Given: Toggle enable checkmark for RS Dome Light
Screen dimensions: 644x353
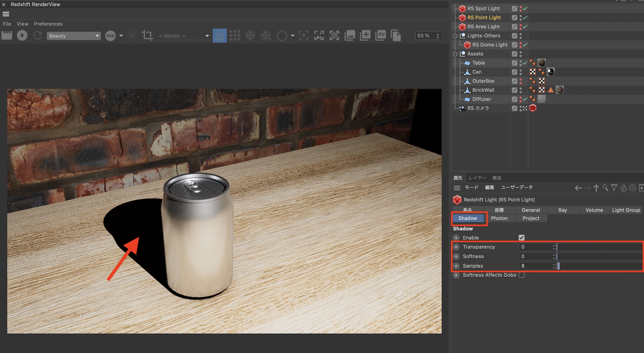Looking at the screenshot, I should [525, 45].
